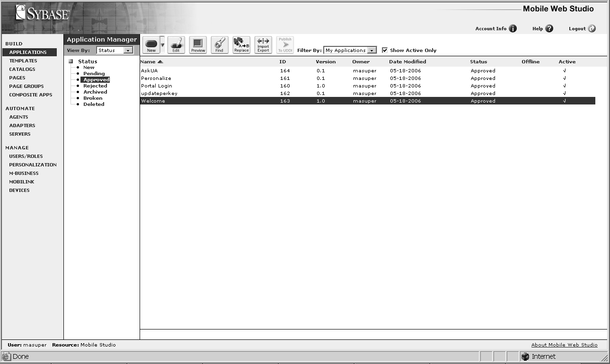Screen dimensions: 610x364
Task: Select the AskUA application row
Action: (368, 71)
